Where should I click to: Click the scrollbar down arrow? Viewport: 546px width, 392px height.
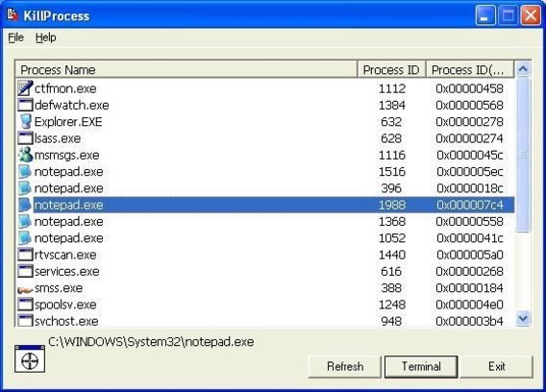(x=523, y=318)
